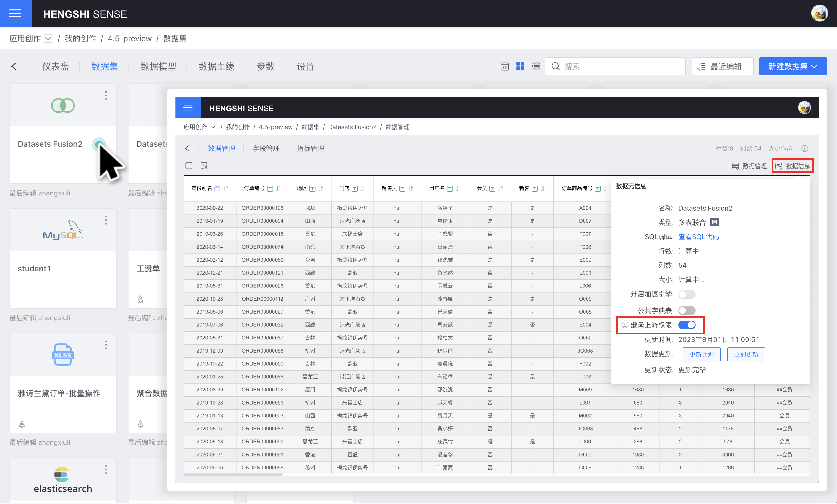The width and height of the screenshot is (837, 504).
Task: Open the 雅诗兰黛订单-批量操作 XLSX card
Action: click(63, 383)
